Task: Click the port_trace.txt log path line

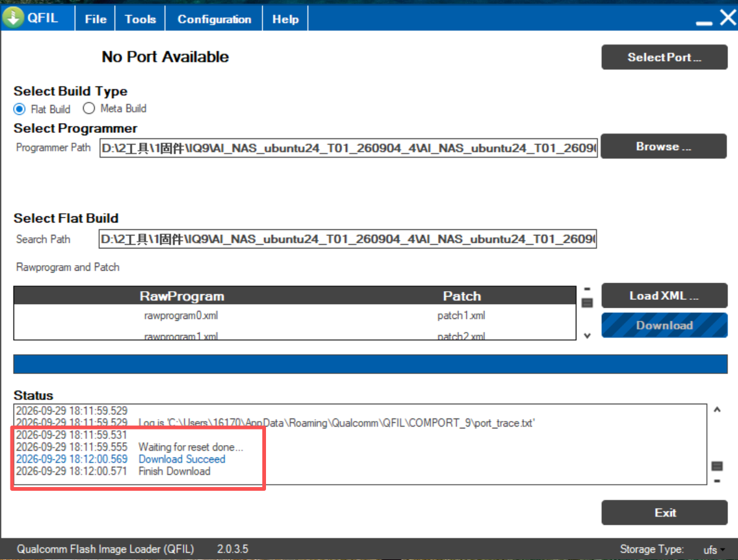Action: click(x=337, y=423)
